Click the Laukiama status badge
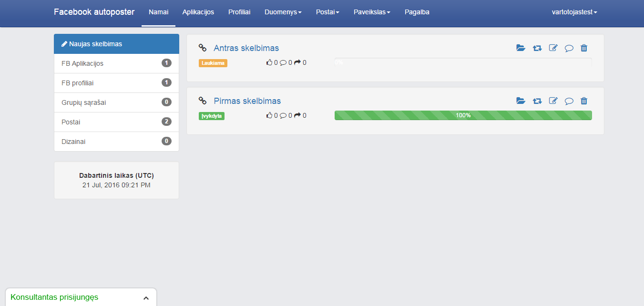Image resolution: width=644 pixels, height=306 pixels. point(213,63)
